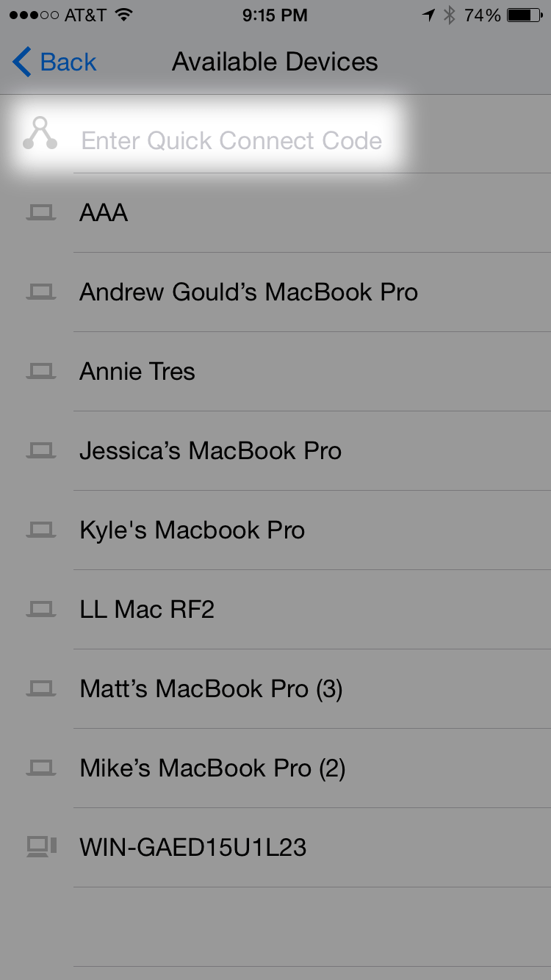The image size is (551, 980).
Task: Select Andrew Gould's MacBook Pro device
Action: click(248, 292)
